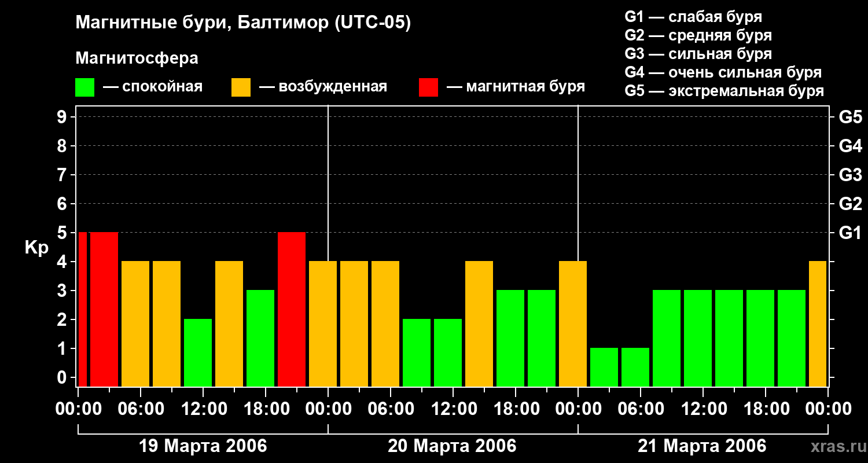868x463 pixels.
Task: Click the '19 Марта 2006' date label
Action: 203,446
